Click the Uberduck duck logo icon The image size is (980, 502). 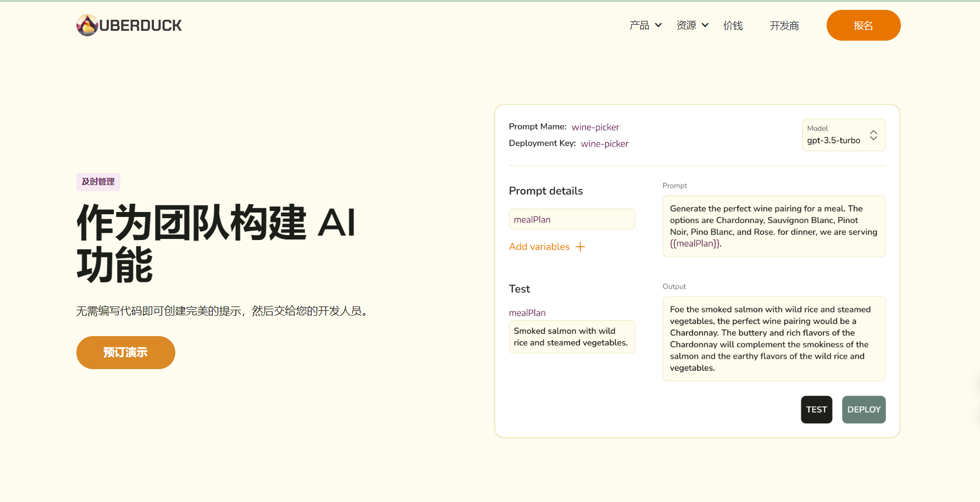[x=87, y=25]
